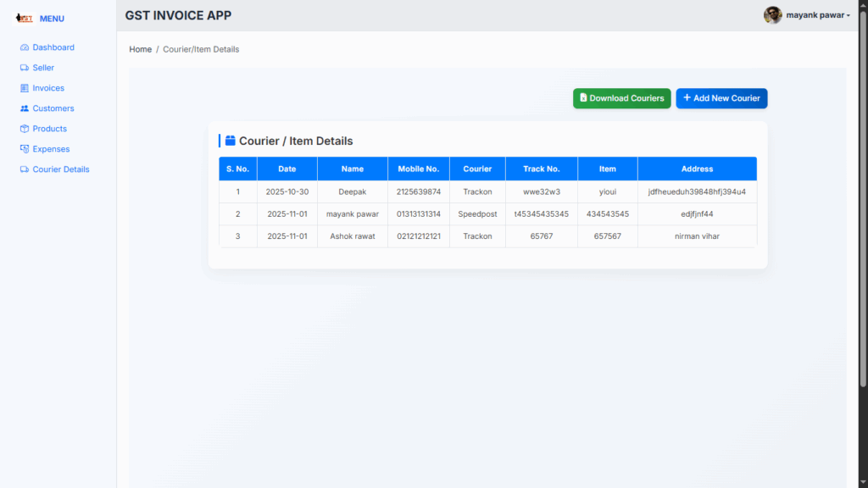This screenshot has height=488, width=868.
Task: Click the Seller truck icon
Action: tap(25, 68)
